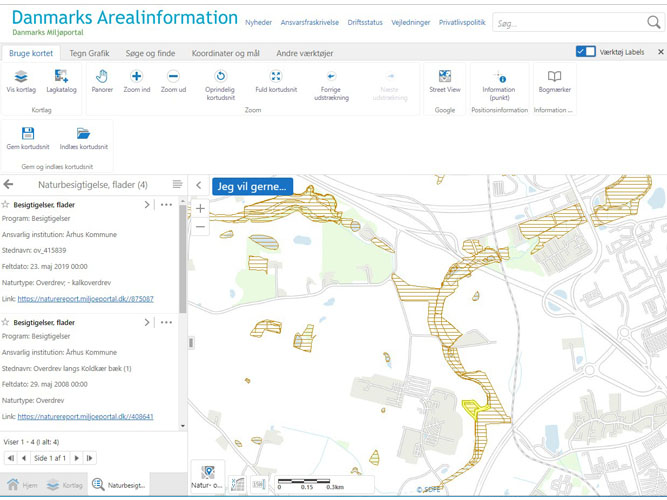Viewport: 667px width, 500px height.
Task: Switch to the Tegn Grafik tab
Action: 90,52
